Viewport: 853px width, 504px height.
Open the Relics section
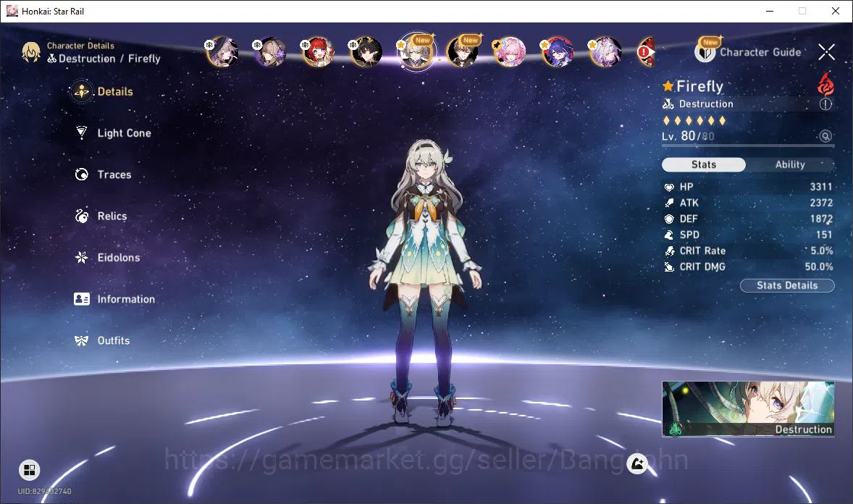tap(101, 216)
